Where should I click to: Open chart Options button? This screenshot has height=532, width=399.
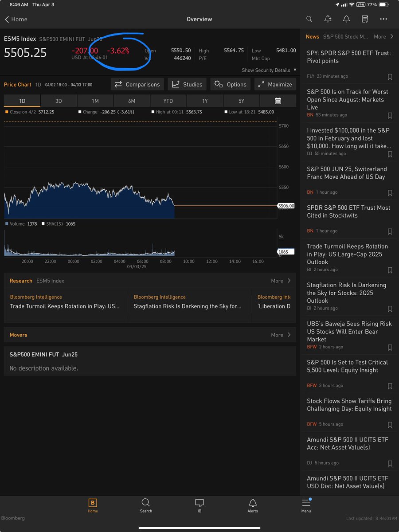(x=231, y=84)
